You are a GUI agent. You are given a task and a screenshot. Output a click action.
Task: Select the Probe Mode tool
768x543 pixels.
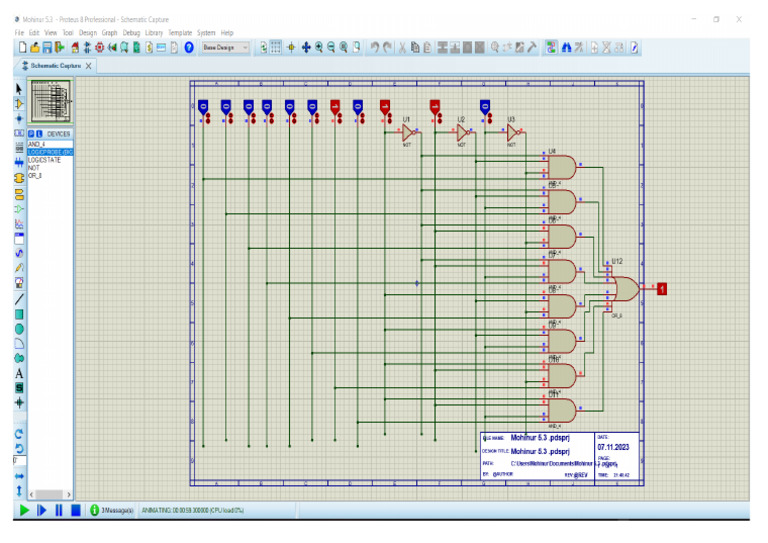click(19, 268)
